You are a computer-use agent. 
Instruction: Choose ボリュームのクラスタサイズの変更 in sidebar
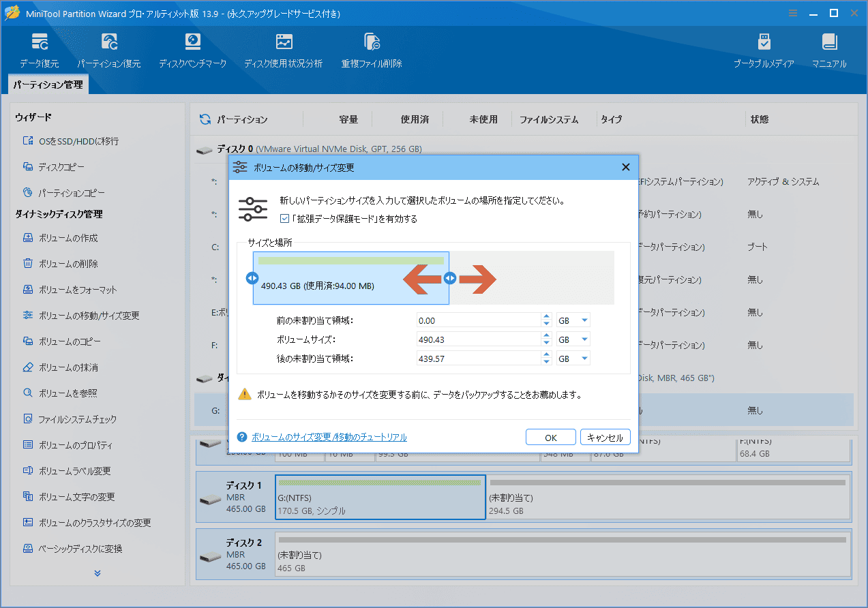[x=87, y=523]
